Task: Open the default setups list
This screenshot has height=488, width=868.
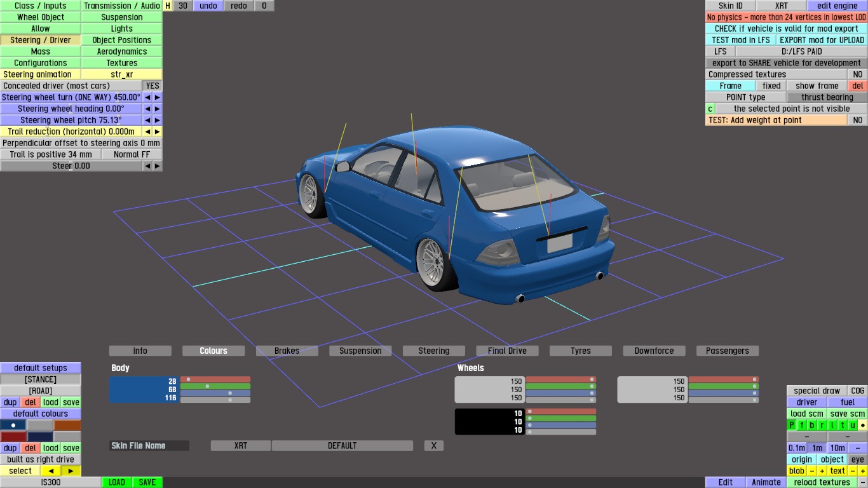Action: (41, 368)
